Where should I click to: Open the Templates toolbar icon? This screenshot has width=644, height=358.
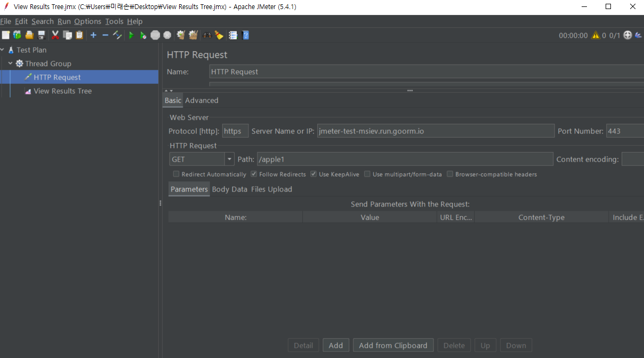point(17,35)
